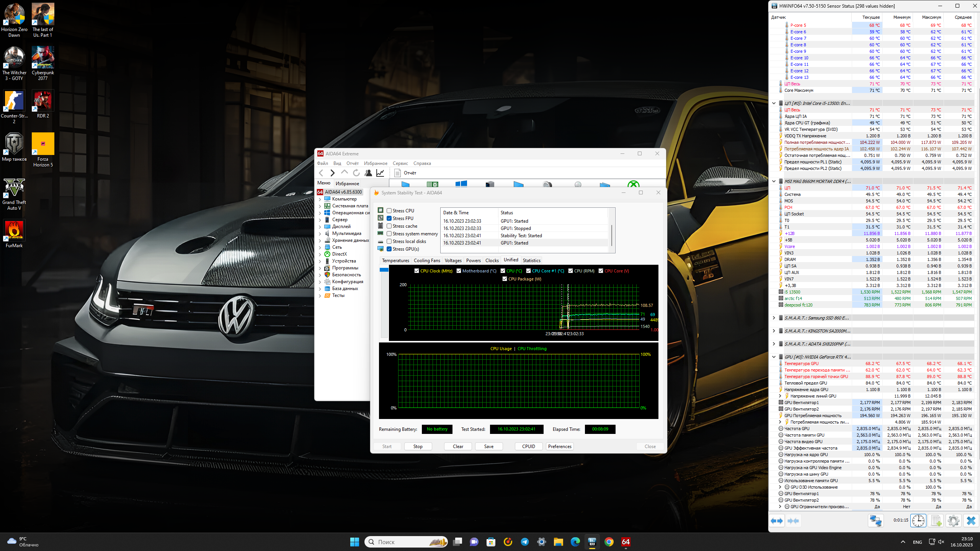Open the Сервис menu in AIDA64
This screenshot has width=980, height=551.
click(400, 163)
